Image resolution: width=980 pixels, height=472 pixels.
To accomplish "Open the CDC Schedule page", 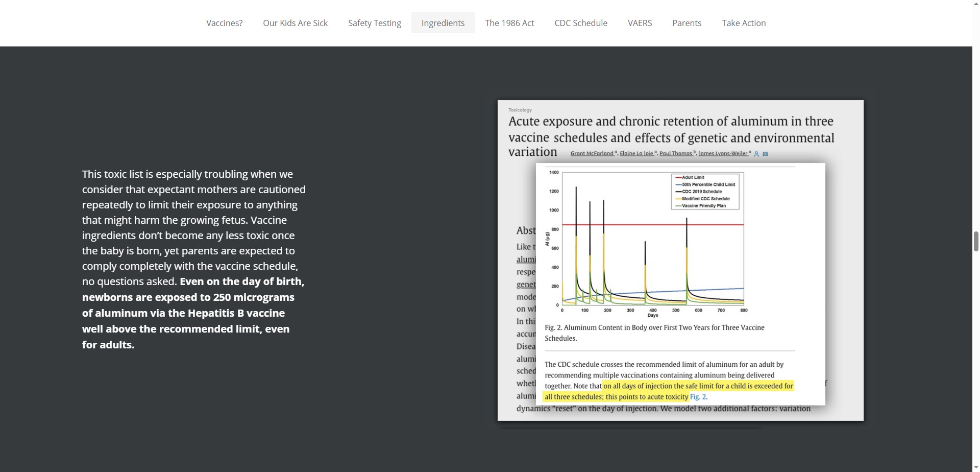I will point(581,23).
